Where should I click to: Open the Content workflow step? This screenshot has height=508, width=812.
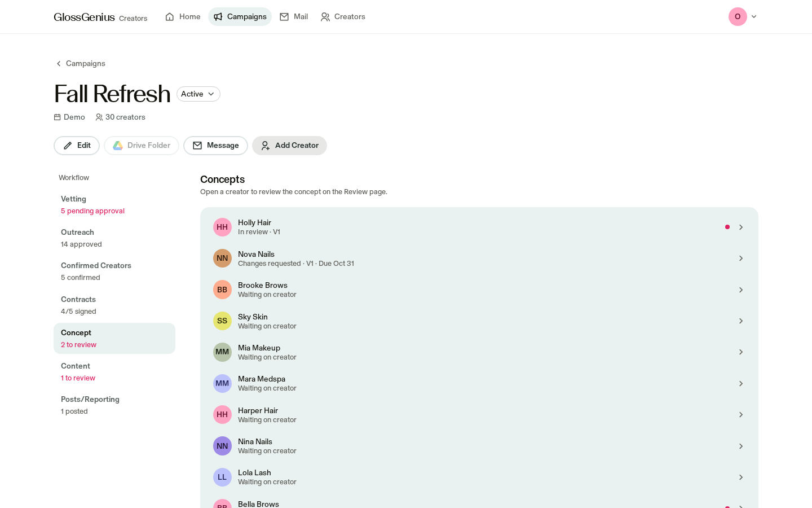click(x=114, y=372)
